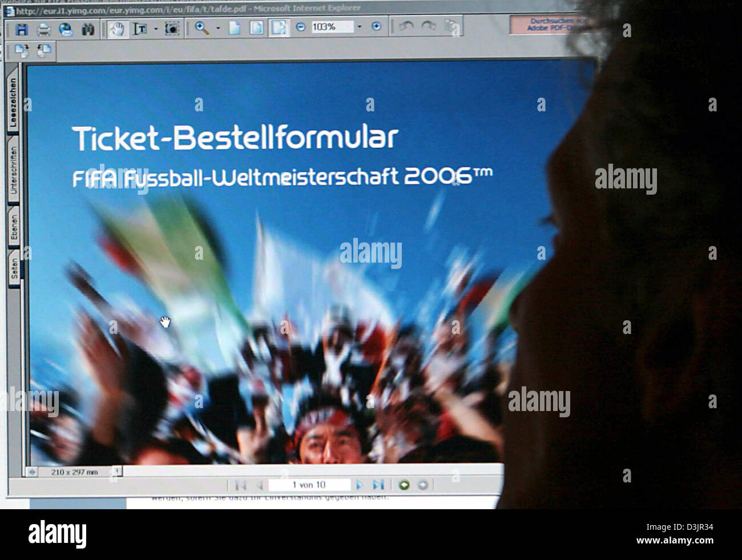Go to next view with grey button
This screenshot has width=742, height=560.
pos(423,485)
